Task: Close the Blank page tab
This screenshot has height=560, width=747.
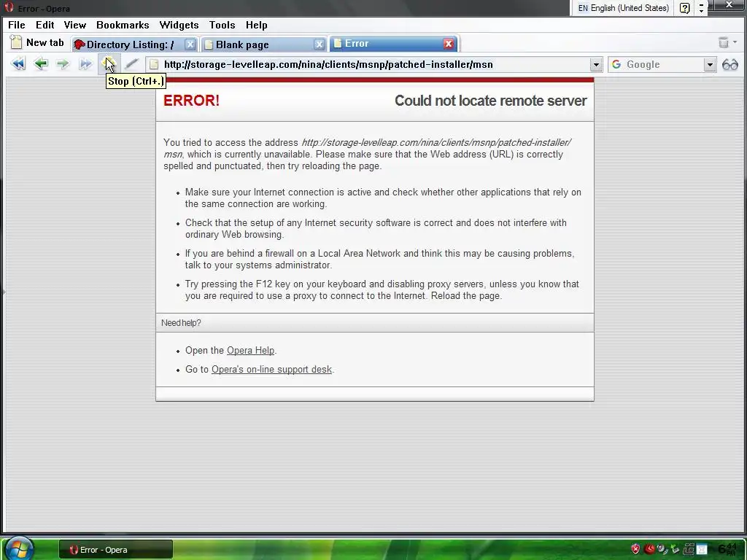Action: click(320, 44)
